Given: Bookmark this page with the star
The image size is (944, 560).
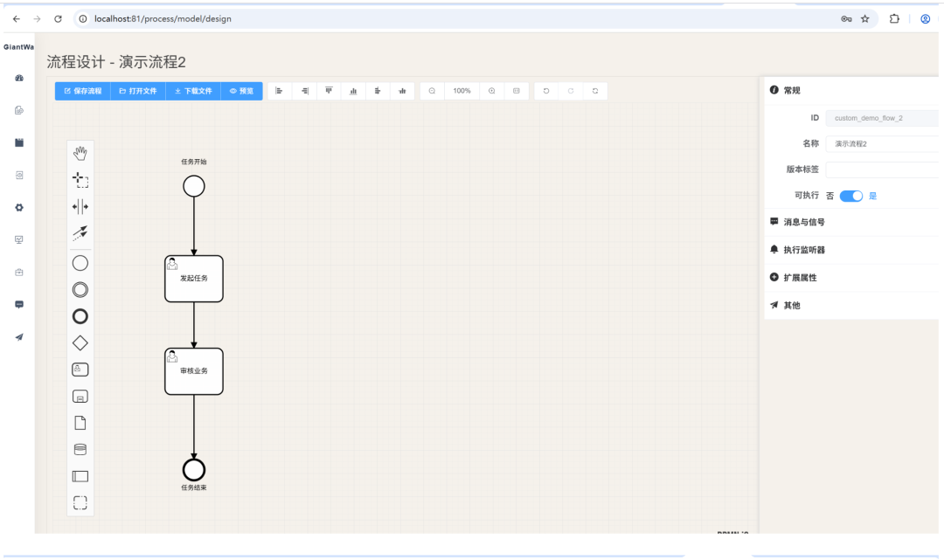Looking at the screenshot, I should pos(865,18).
